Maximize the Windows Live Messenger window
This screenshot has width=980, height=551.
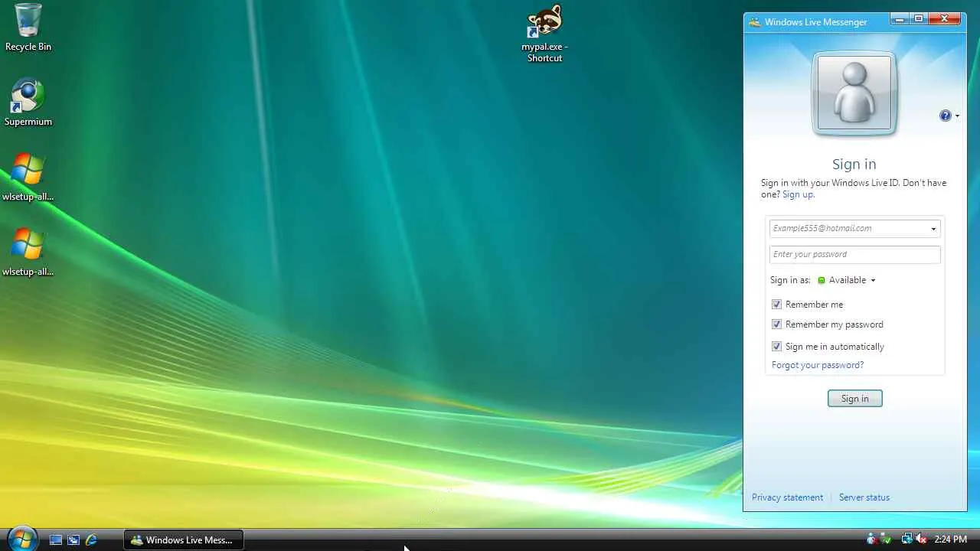coord(919,19)
